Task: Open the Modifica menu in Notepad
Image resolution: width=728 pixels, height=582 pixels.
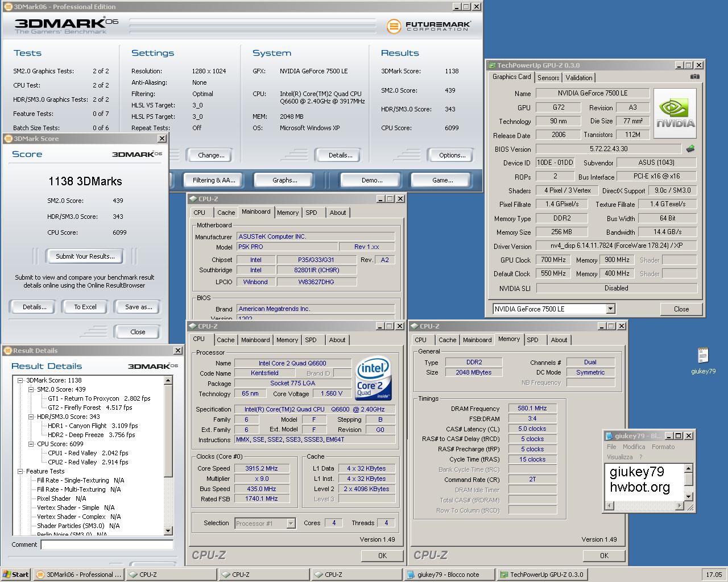Action: tap(634, 447)
